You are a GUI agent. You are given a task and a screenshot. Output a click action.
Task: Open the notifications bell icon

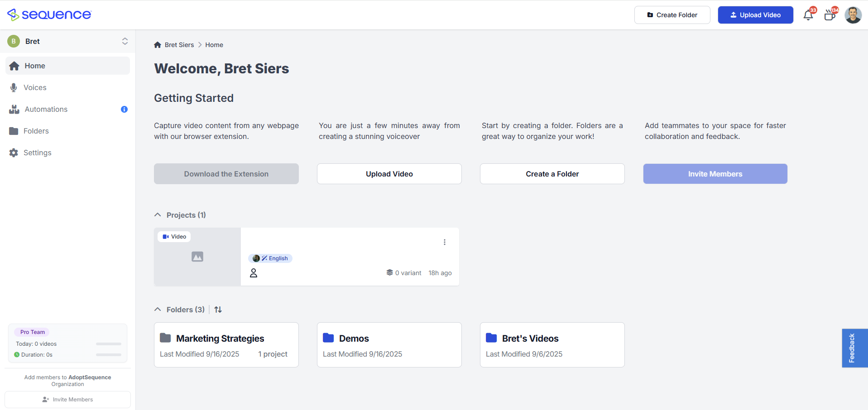(808, 15)
